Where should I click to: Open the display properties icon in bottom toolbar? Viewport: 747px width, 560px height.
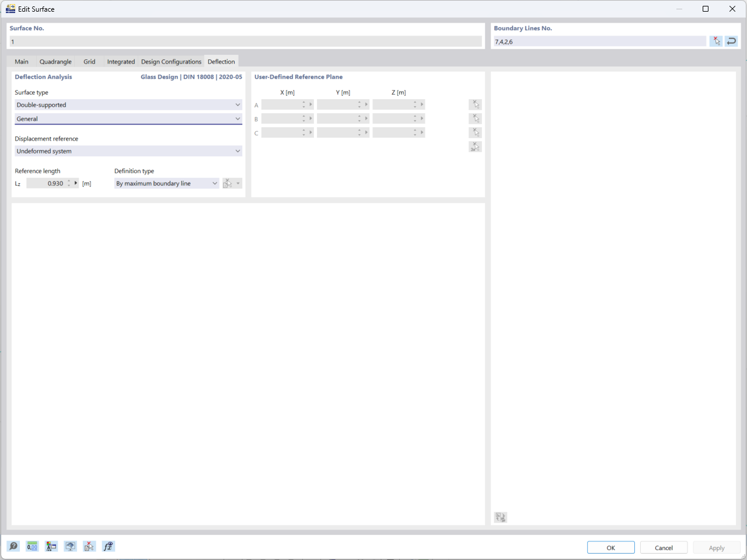(x=51, y=546)
